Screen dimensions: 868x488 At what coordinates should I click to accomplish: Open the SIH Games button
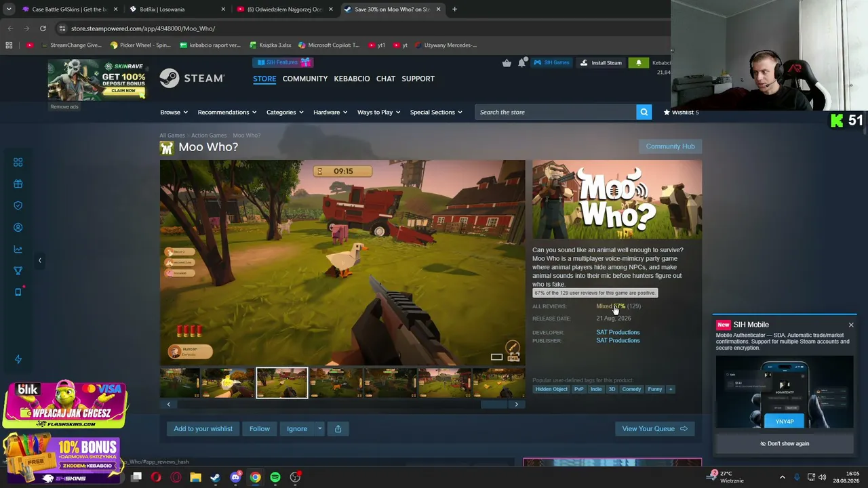pos(551,62)
